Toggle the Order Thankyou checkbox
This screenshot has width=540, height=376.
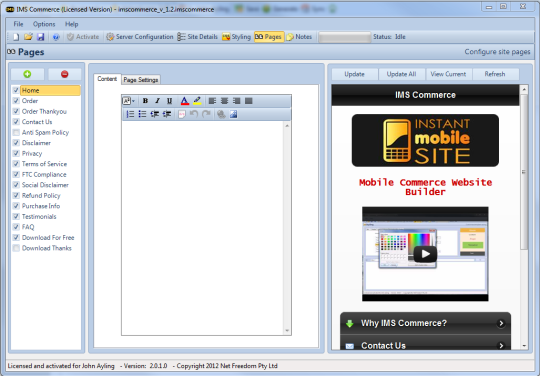coord(16,111)
